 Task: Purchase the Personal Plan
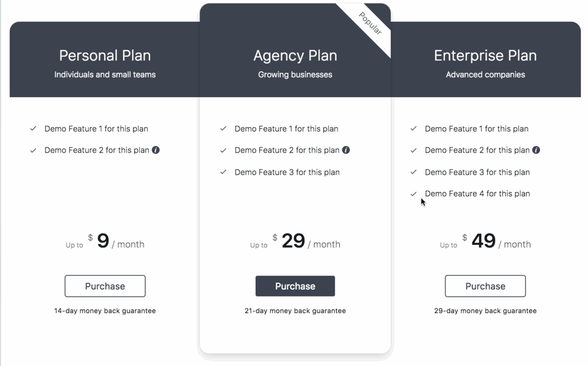(105, 286)
